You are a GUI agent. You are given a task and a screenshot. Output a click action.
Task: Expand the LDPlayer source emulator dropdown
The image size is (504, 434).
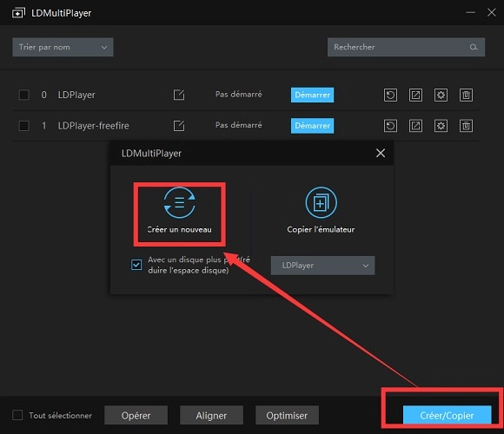click(x=322, y=266)
